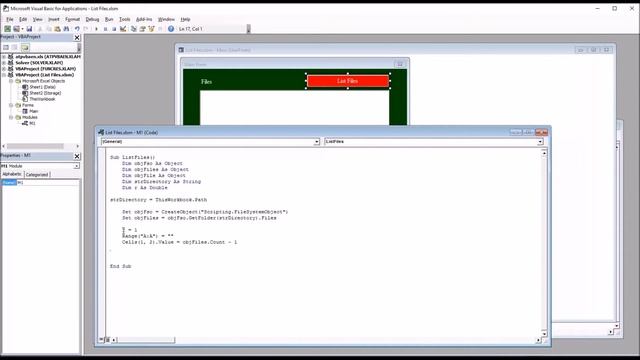Open the Add-Ins menu
640x360 pixels.
tap(144, 19)
